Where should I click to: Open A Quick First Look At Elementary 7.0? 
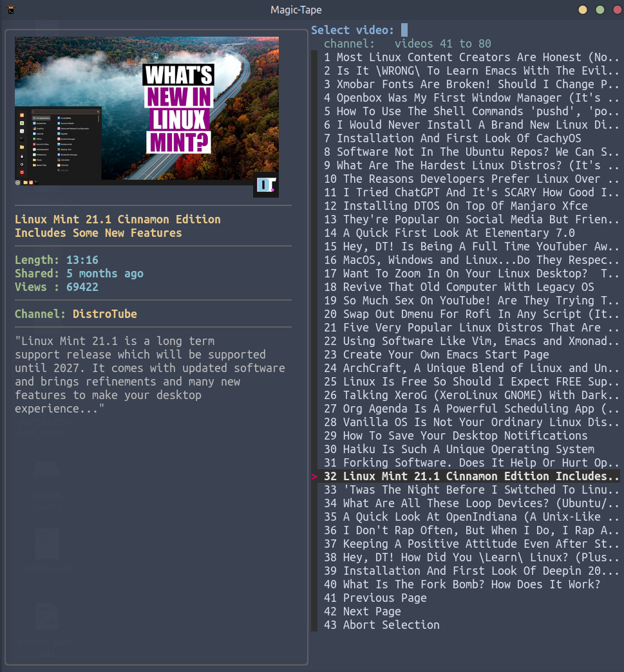pos(459,233)
